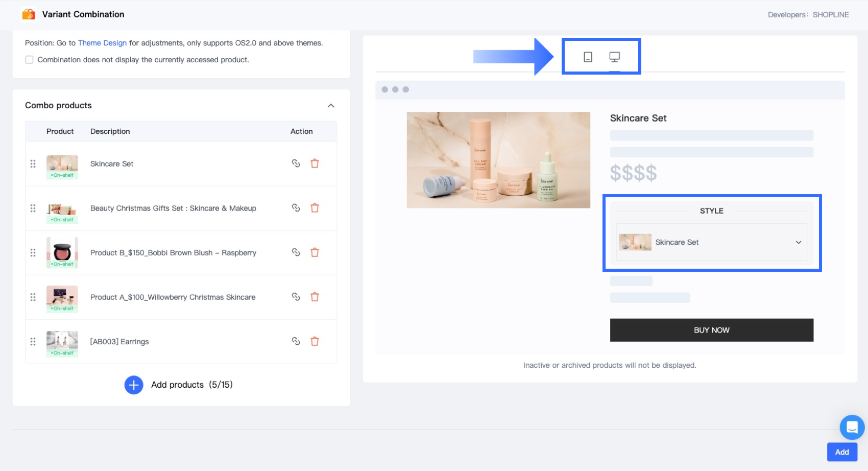Enable 'Combination does not display currently accessed product' checkbox

30,60
